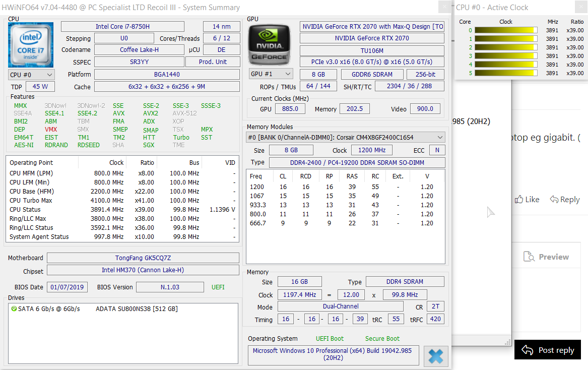Image resolution: width=588 pixels, height=370 pixels.
Task: Click the "U0" stepping value
Action: pos(124,38)
